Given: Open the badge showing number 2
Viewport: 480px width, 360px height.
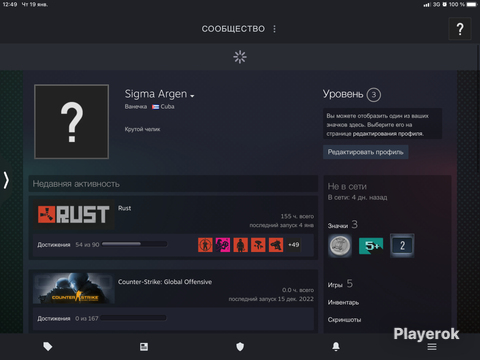Looking at the screenshot, I should point(402,246).
